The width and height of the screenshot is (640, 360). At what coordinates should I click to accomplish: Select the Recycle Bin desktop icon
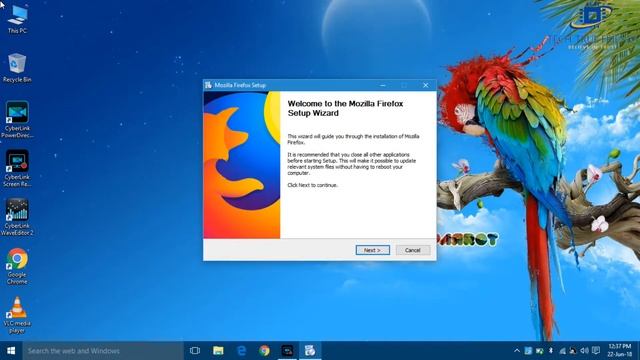pyautogui.click(x=17, y=68)
